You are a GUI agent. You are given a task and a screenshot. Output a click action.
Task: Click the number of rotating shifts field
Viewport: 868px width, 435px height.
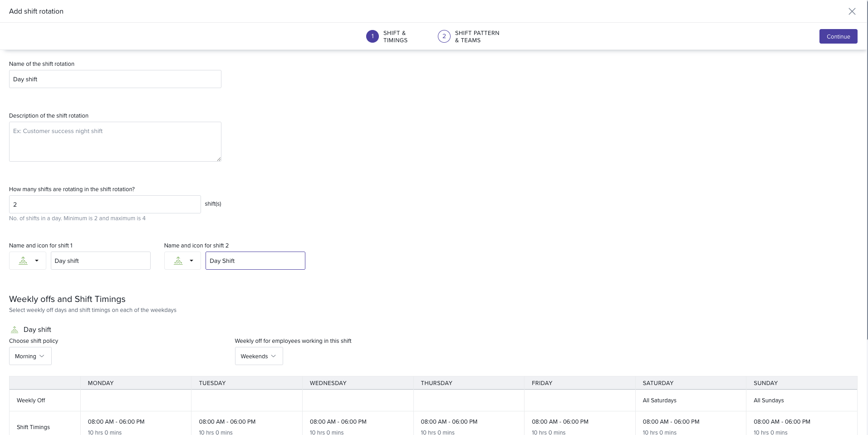105,204
